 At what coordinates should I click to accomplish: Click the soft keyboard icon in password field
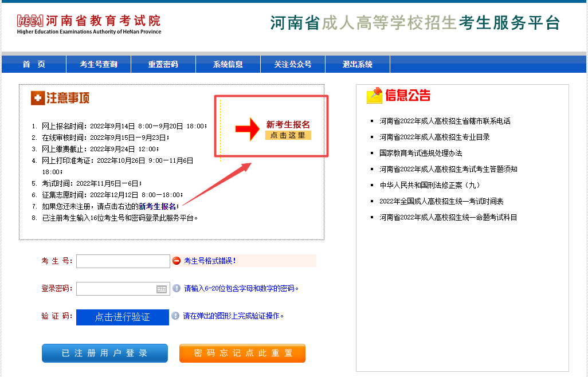click(x=162, y=289)
